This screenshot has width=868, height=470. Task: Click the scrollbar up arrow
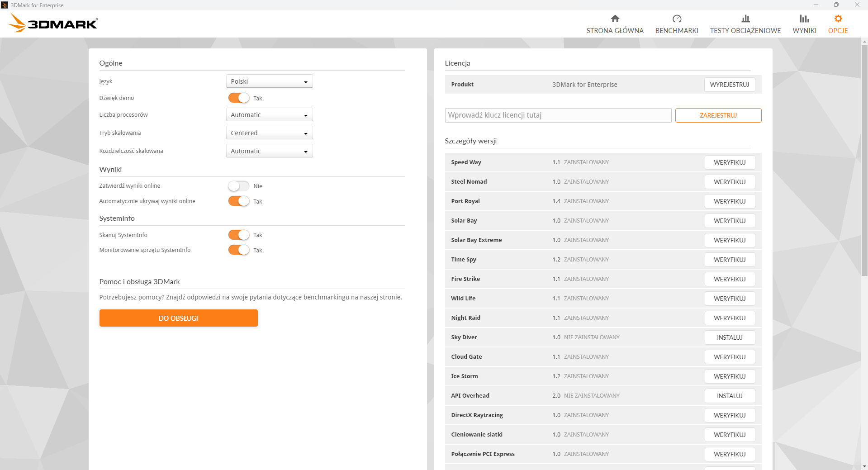[864, 42]
